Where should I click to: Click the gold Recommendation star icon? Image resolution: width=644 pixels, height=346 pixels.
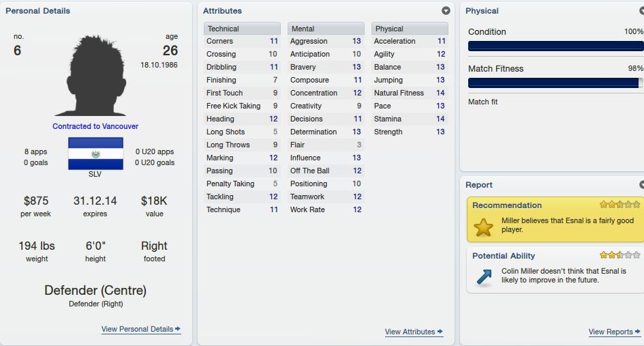483,227
